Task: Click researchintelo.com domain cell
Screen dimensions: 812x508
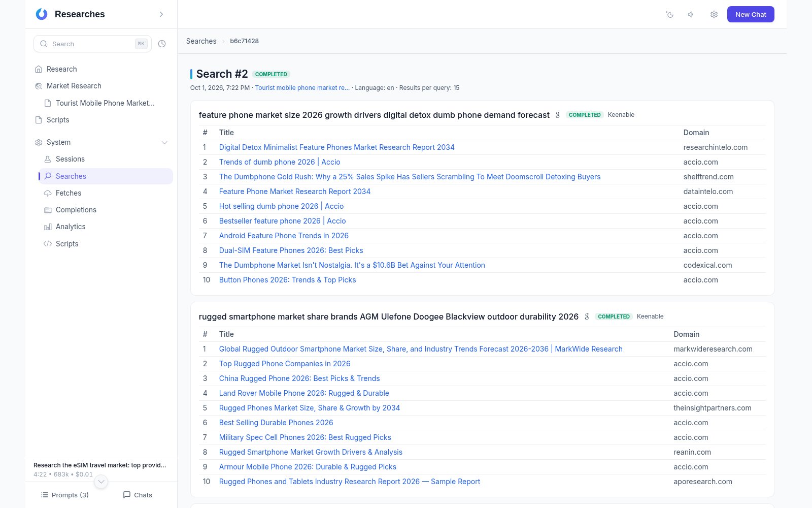Action: (715, 147)
